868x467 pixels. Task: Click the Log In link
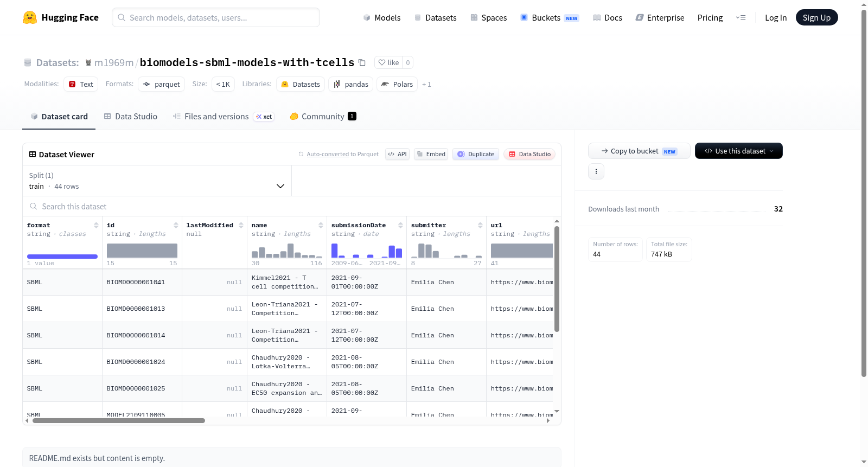776,18
